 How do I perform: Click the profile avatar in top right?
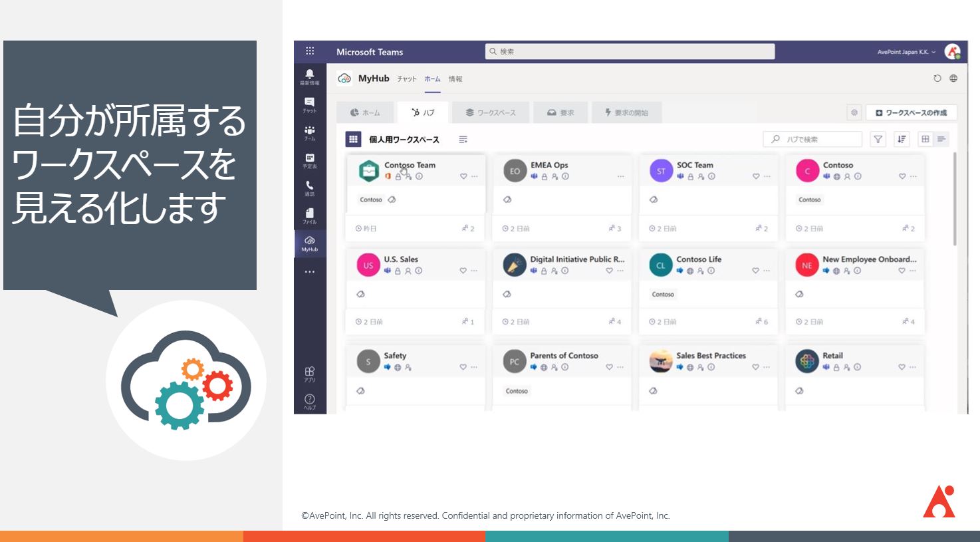click(x=952, y=51)
